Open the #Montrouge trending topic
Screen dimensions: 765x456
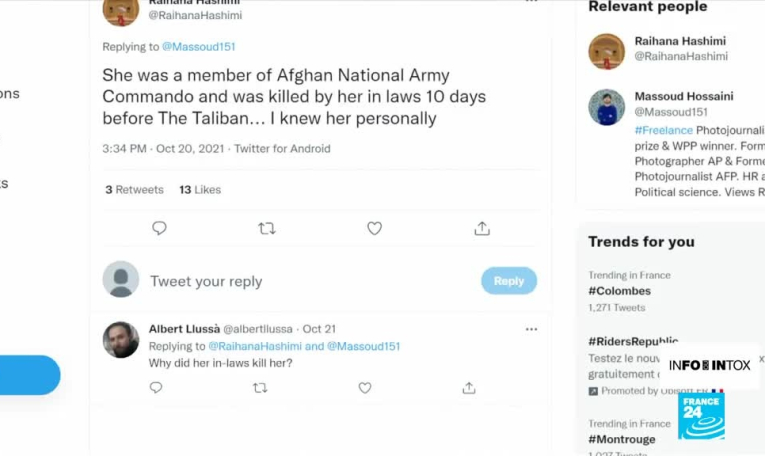[622, 439]
